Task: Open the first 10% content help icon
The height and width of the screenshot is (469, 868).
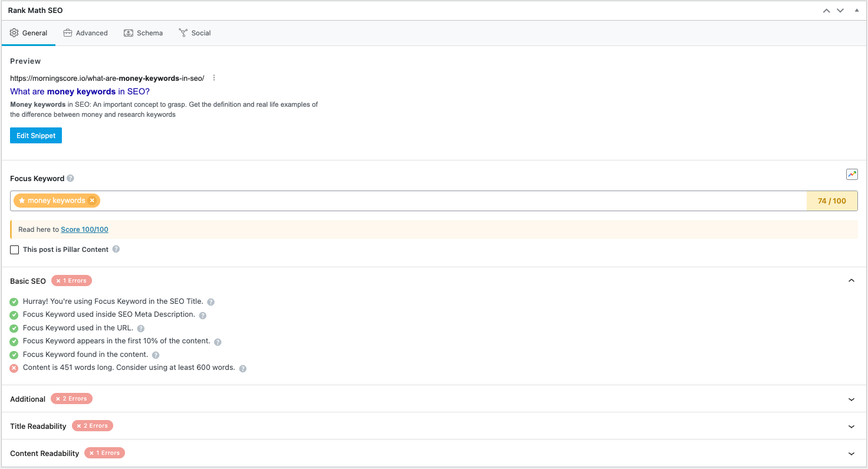Action: coord(218,342)
